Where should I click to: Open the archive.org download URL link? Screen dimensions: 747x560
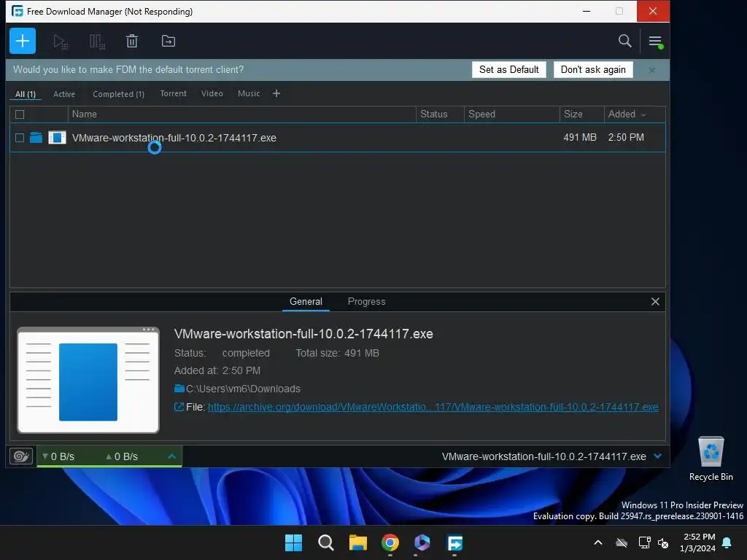[x=433, y=407]
